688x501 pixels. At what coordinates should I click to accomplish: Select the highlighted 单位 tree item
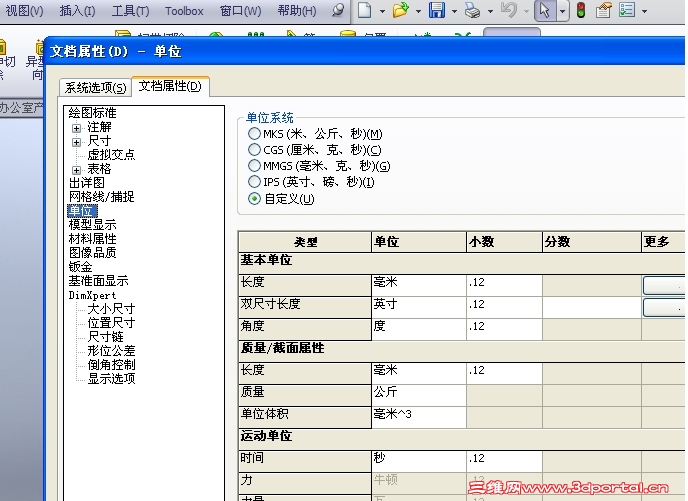click(82, 211)
